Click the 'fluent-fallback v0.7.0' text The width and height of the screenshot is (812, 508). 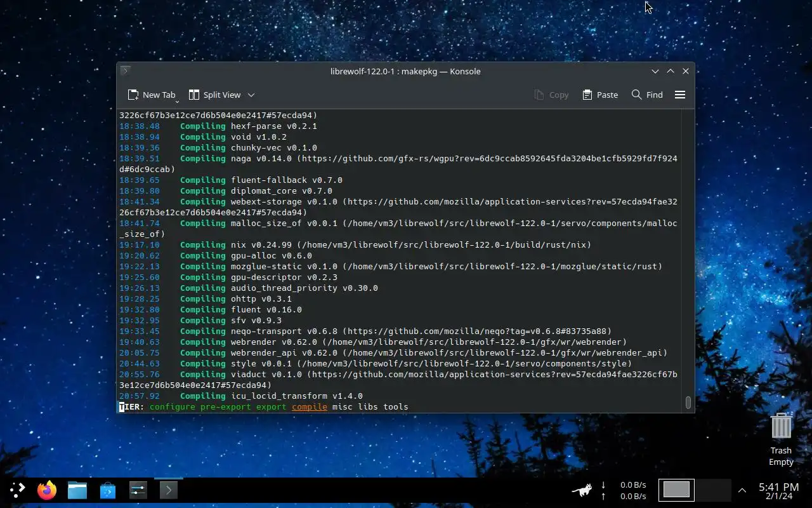(x=287, y=180)
